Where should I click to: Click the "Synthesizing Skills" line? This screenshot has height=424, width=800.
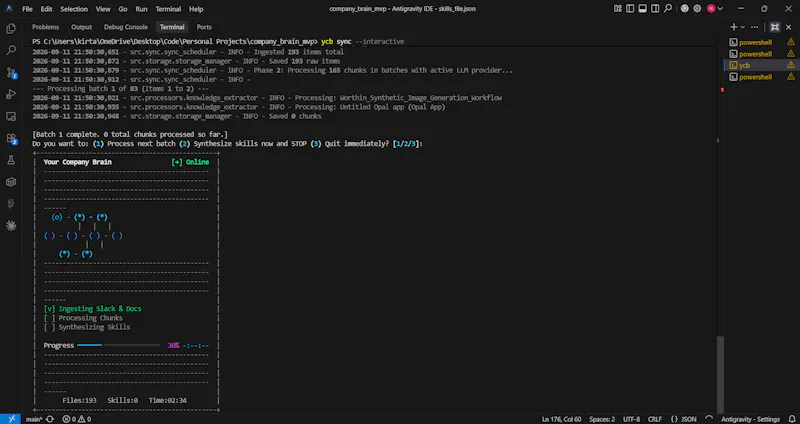click(x=87, y=327)
